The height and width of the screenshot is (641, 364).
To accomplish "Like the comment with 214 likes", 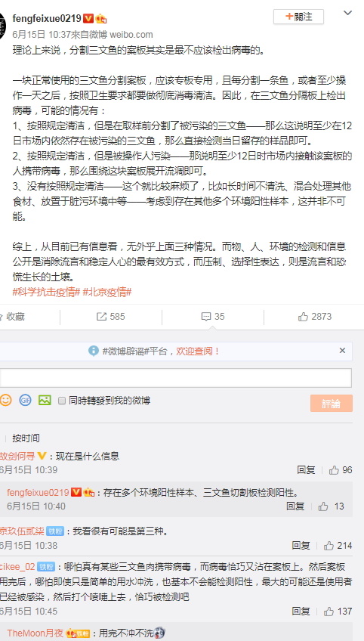I will [x=338, y=545].
